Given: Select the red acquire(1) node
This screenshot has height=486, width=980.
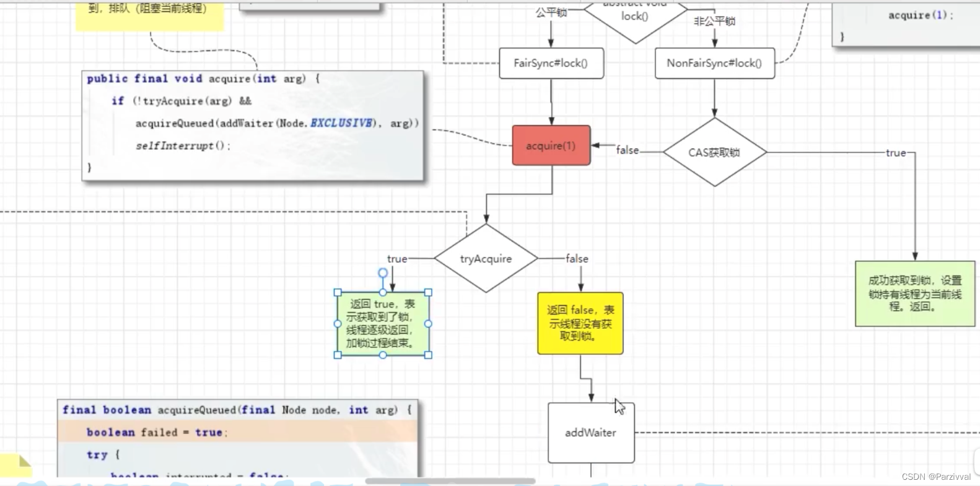Looking at the screenshot, I should point(551,145).
